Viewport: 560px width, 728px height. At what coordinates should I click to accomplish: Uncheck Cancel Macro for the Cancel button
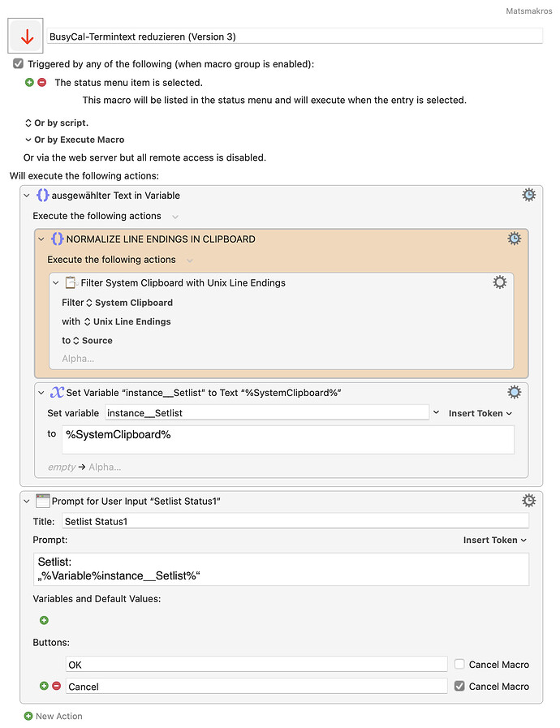pos(460,687)
